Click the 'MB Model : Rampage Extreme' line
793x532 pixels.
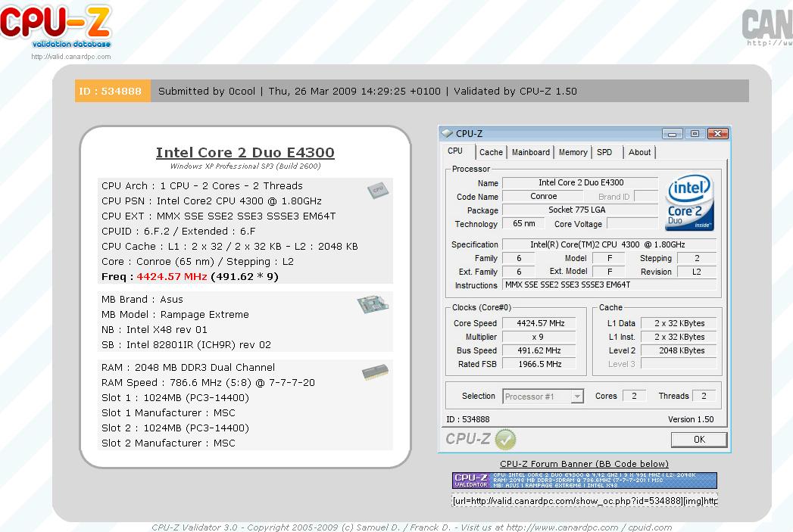175,314
